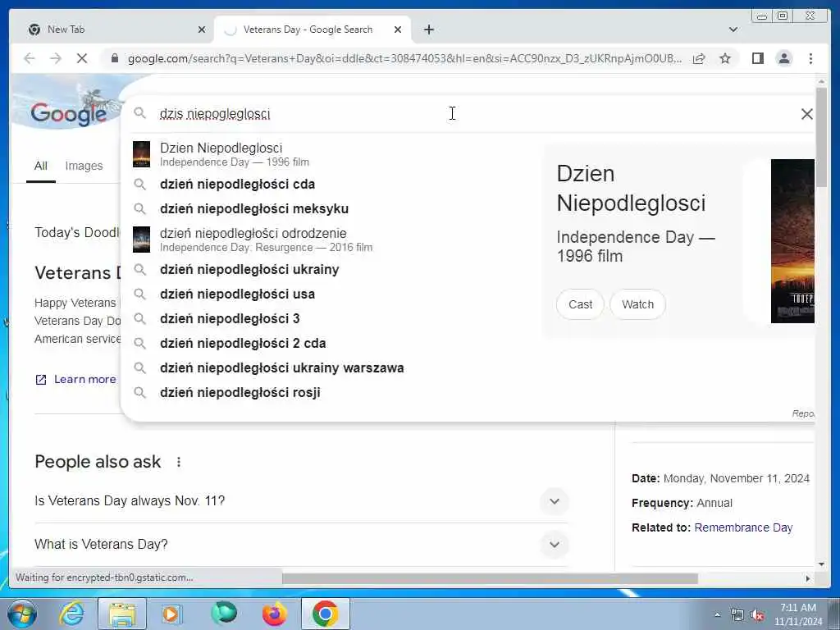The image size is (840, 630).
Task: Open the Learn more link
Action: click(x=76, y=379)
